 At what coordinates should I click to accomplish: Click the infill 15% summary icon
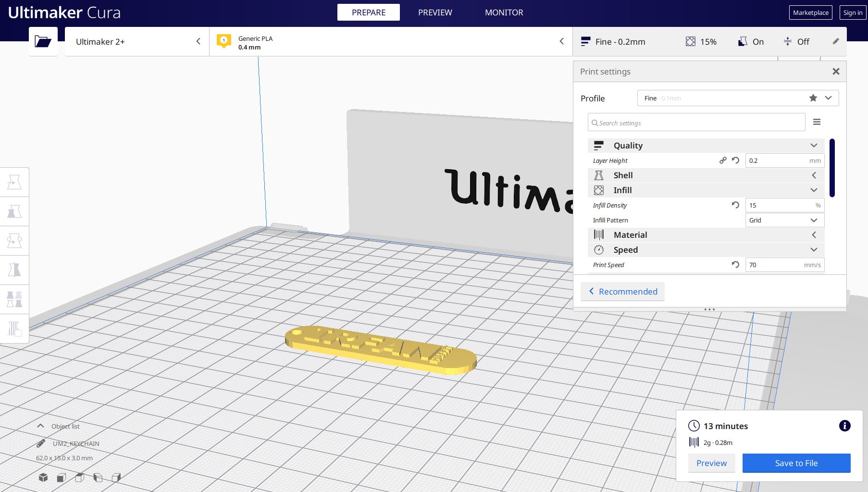[690, 42]
